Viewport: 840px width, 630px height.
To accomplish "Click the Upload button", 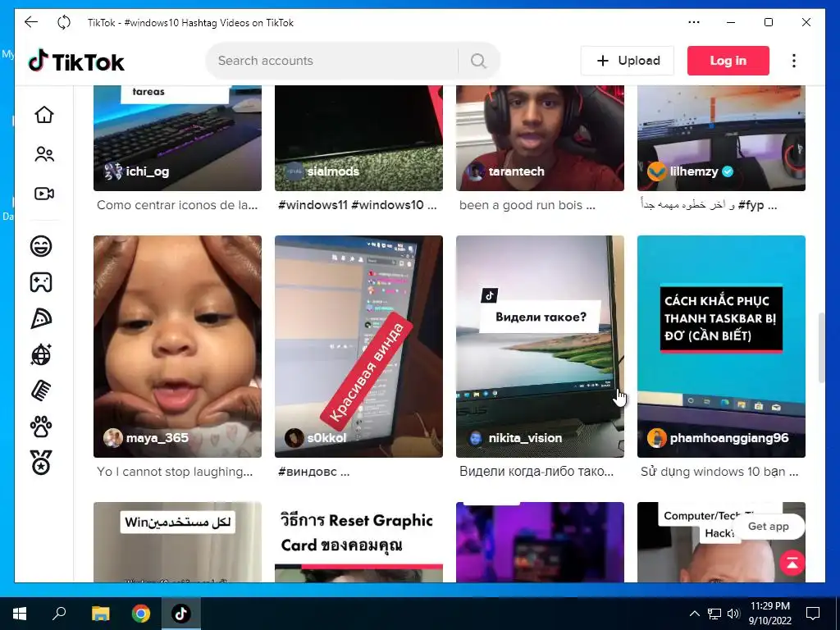I will (628, 61).
